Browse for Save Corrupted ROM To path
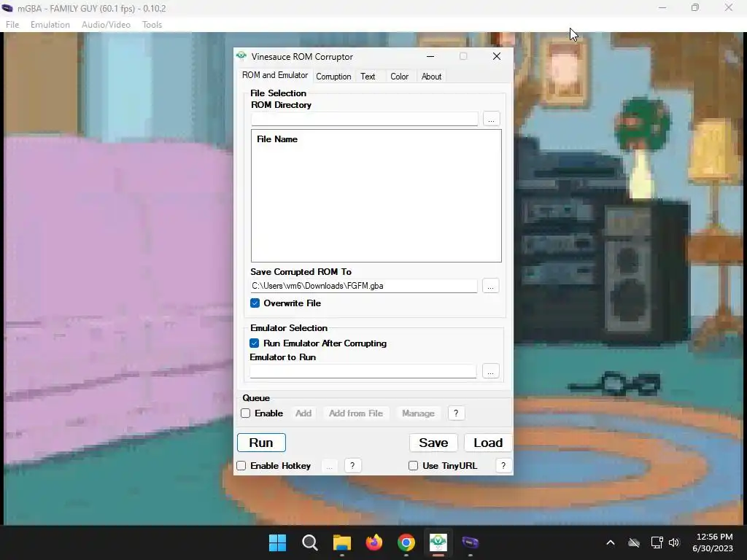 coord(491,286)
